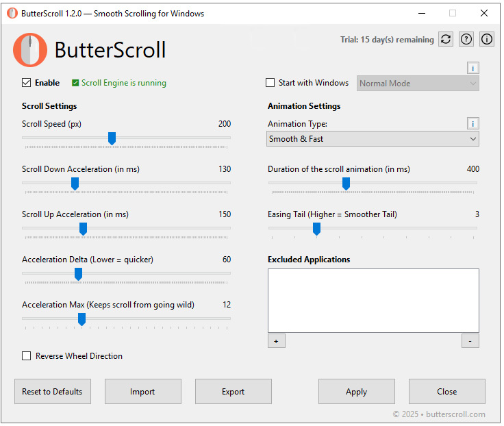
Task: Minimize the ButterScroll window
Action: point(422,13)
